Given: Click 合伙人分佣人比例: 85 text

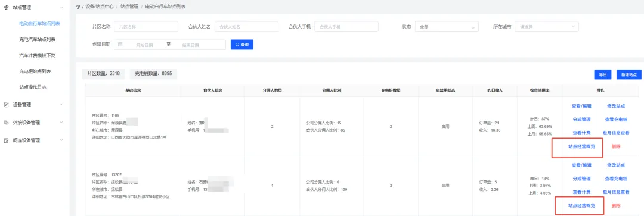Looking at the screenshot, I should click(326, 130).
